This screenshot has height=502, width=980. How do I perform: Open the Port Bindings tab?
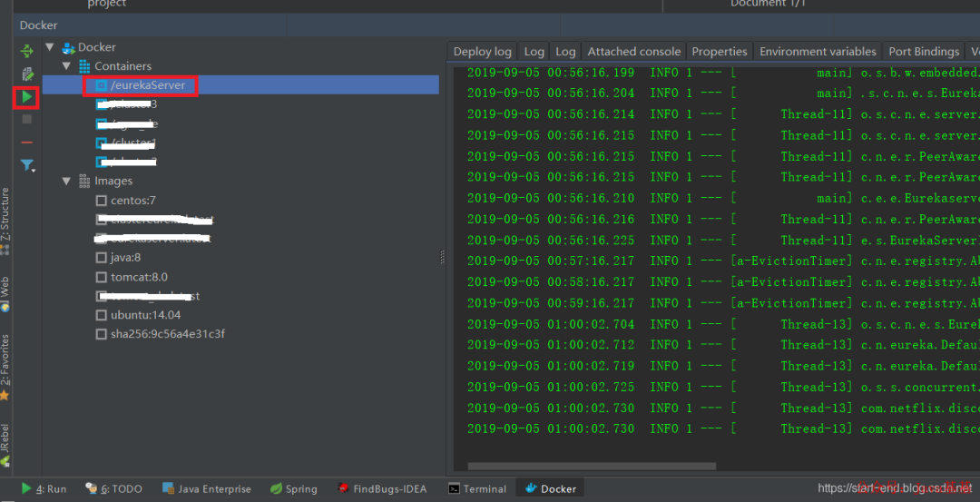tap(924, 51)
